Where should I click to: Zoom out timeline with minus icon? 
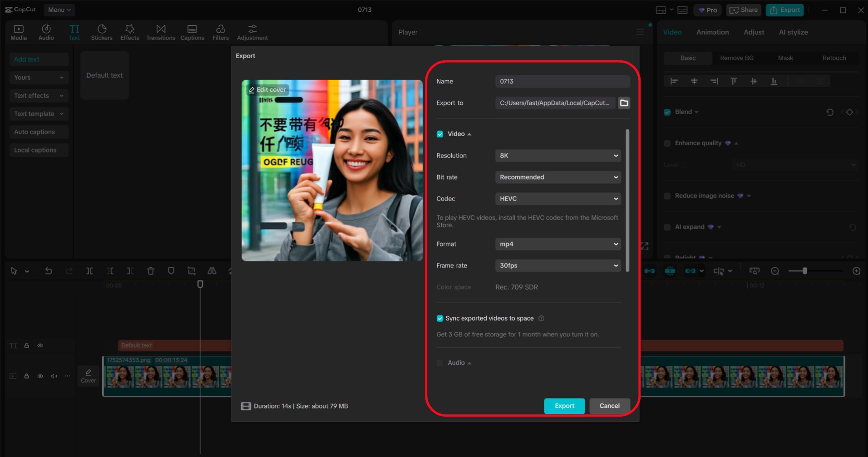click(x=775, y=271)
